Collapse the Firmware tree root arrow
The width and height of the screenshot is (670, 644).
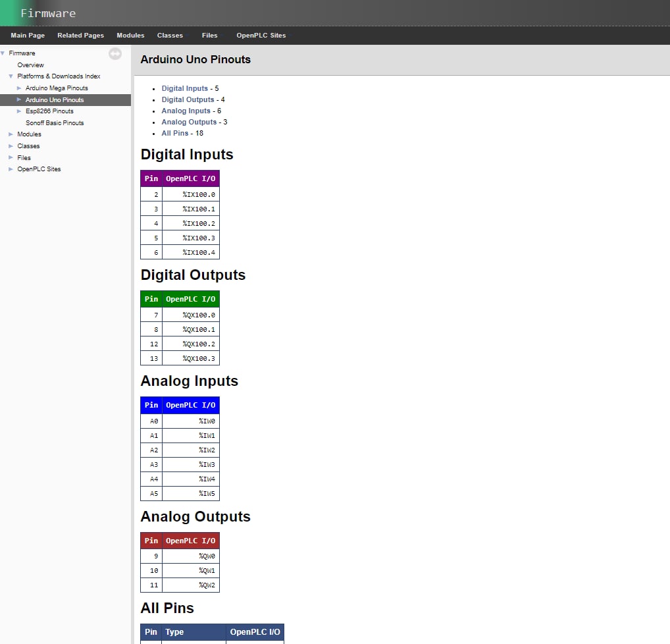(x=3, y=53)
